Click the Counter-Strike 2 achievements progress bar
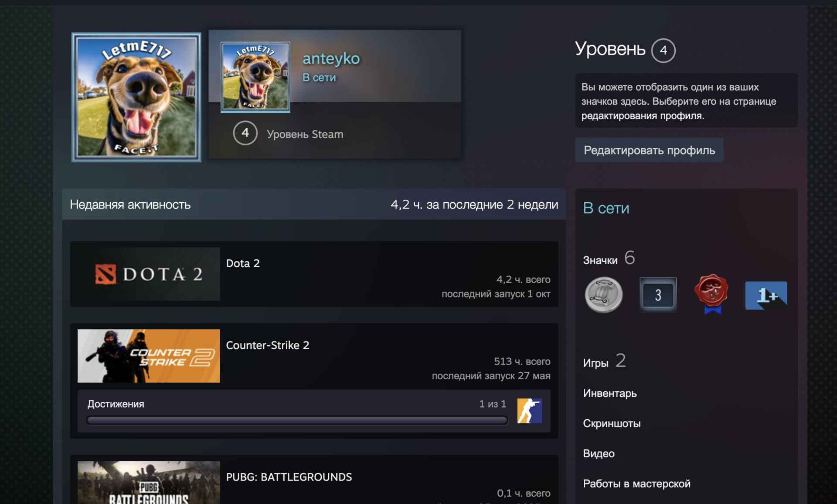The width and height of the screenshot is (837, 504). [297, 420]
